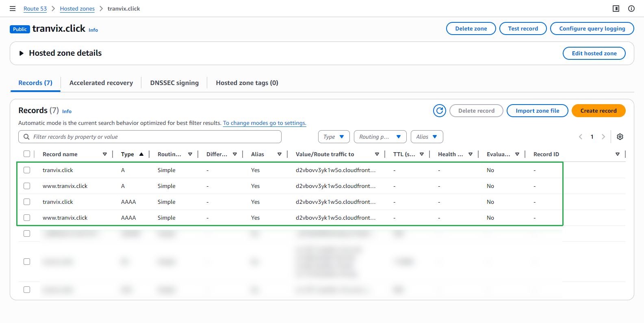Click type 'AAAA' in www.tranvix.click row
This screenshot has height=323, width=644.
[x=128, y=218]
